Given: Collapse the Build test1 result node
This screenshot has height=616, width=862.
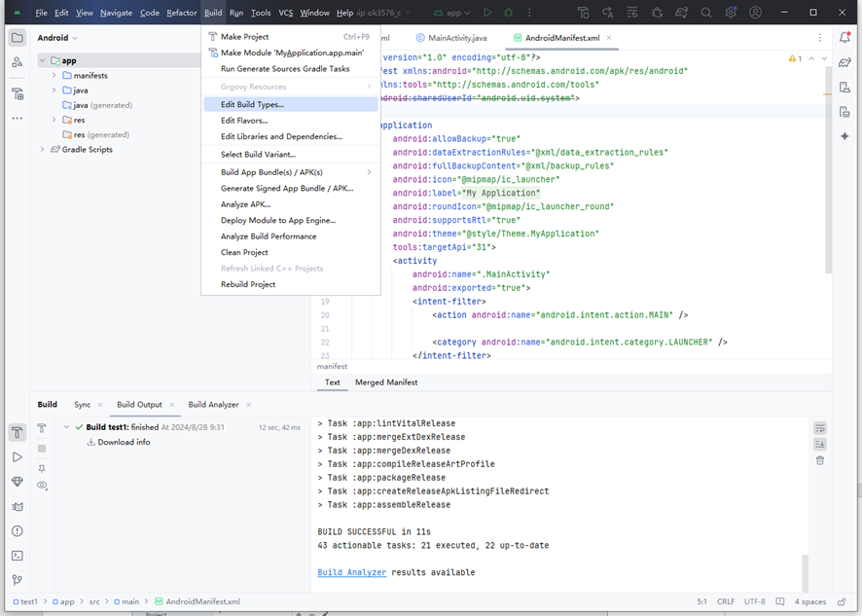Looking at the screenshot, I should [x=66, y=427].
